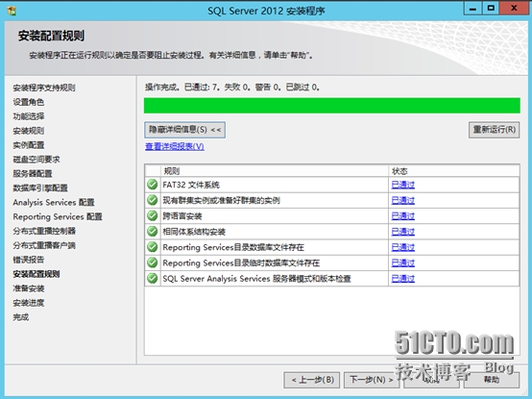Open help with 帮助 button
The height and width of the screenshot is (399, 532).
coord(492,380)
